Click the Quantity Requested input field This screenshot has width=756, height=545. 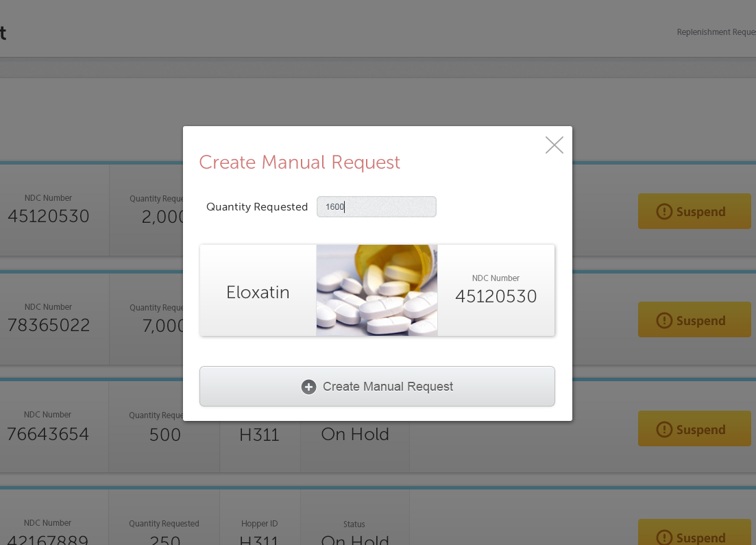[376, 206]
